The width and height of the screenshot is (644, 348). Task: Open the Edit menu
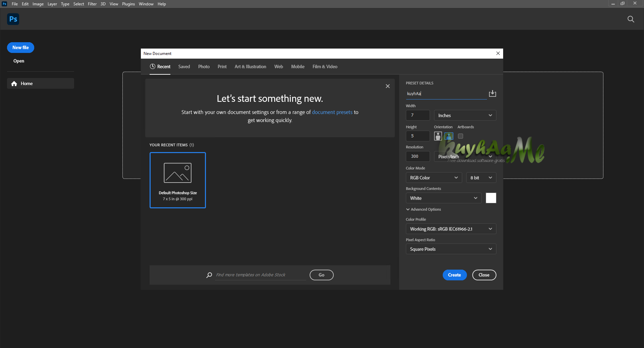tap(25, 4)
